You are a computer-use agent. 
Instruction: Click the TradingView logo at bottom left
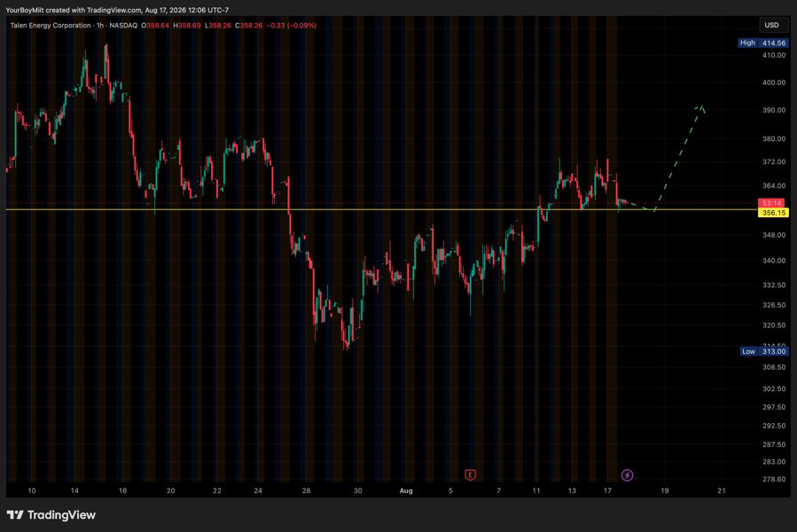[51, 514]
